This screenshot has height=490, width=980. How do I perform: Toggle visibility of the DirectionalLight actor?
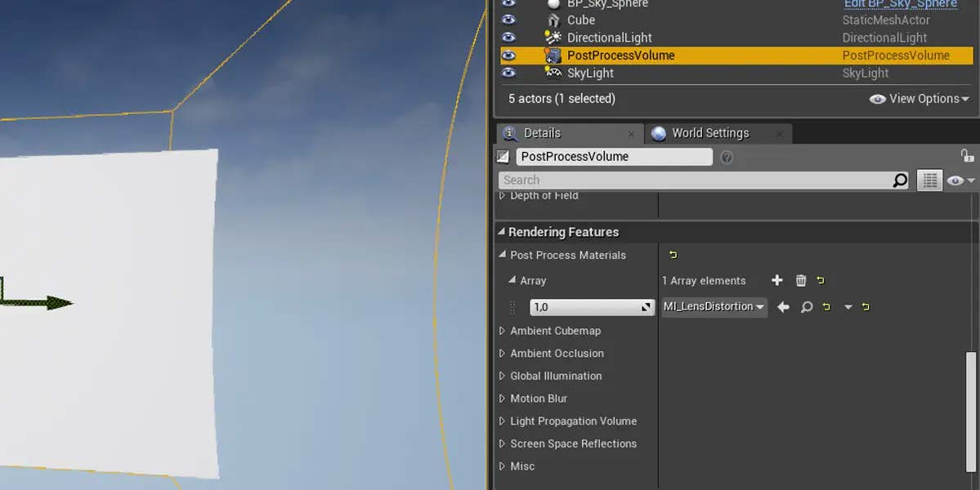508,38
